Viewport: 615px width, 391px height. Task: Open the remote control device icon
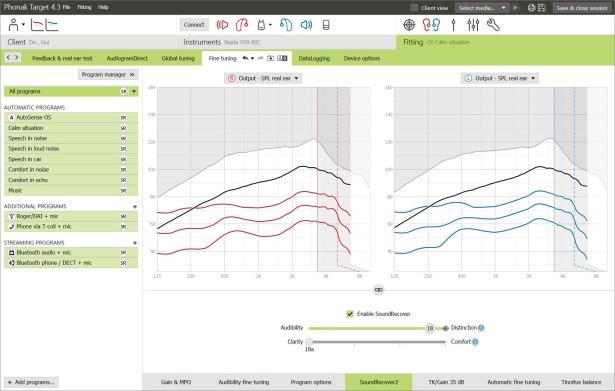(326, 25)
